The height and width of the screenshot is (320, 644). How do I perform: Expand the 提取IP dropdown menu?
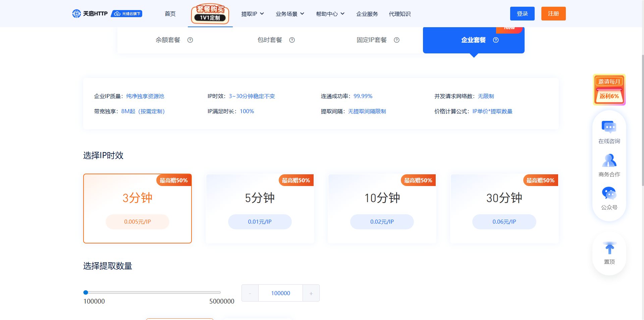pyautogui.click(x=253, y=14)
